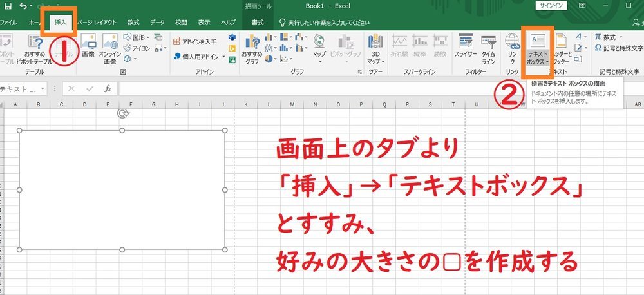Switch to the 表示 tab
Image resolution: width=644 pixels, height=295 pixels.
(204, 22)
